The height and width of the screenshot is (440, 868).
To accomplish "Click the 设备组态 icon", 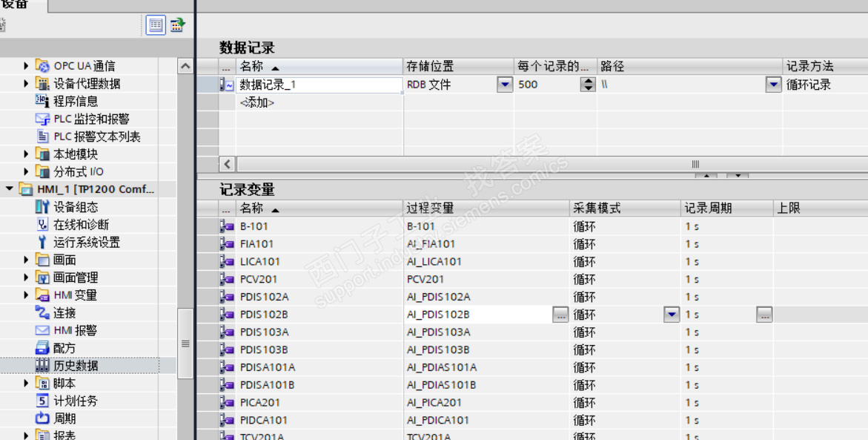I will [x=43, y=207].
